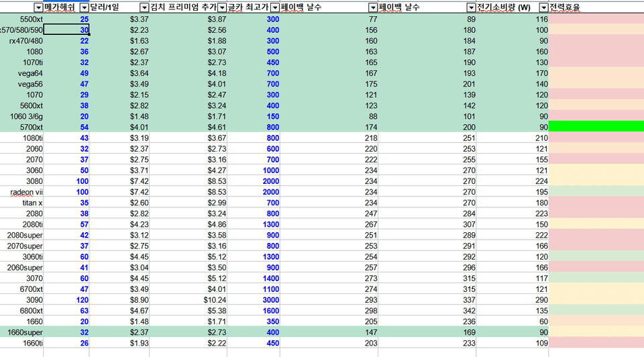Click the $8.90 cell in 3090 row
The width and height of the screenshot is (644, 357).
119,300
